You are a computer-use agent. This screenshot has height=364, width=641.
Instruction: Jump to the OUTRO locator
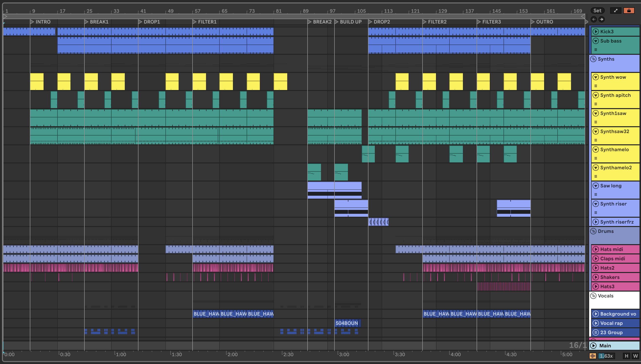coord(542,22)
